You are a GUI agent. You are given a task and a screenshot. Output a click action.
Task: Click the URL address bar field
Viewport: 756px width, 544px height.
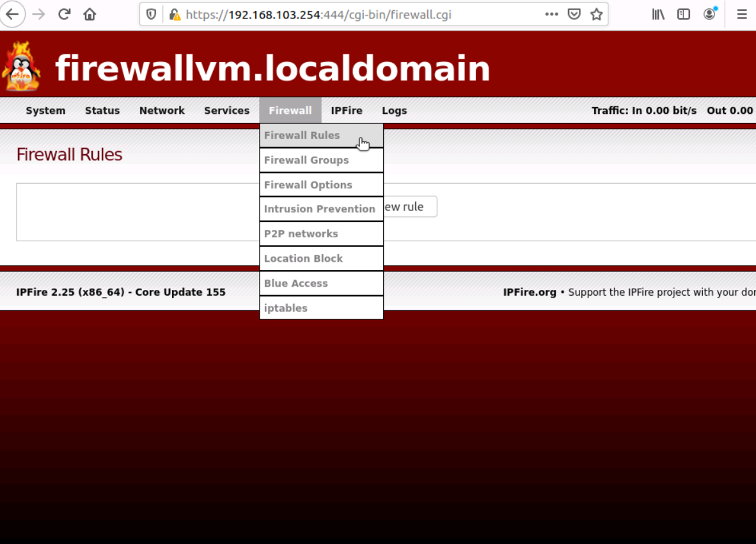click(x=358, y=14)
